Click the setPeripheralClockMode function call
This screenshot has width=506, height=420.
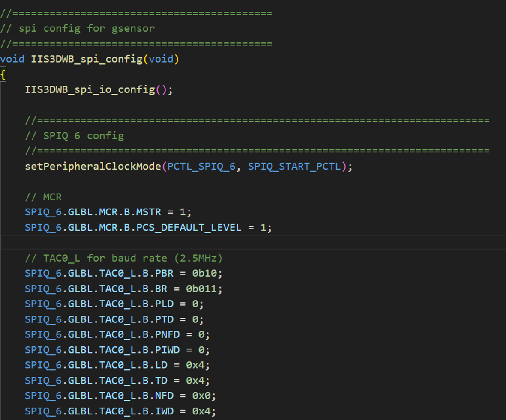[x=93, y=166]
